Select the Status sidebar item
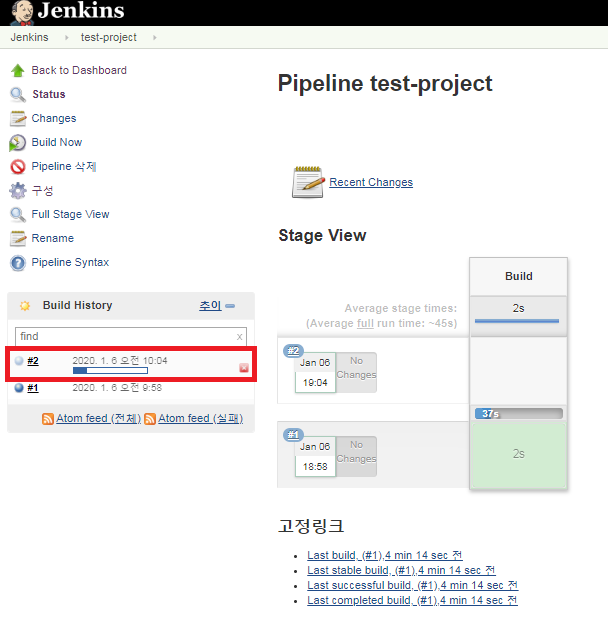608x623 pixels. 49,94
